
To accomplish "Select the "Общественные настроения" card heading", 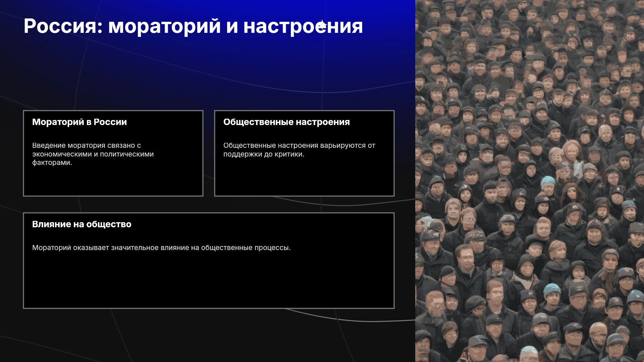I will click(x=286, y=122).
